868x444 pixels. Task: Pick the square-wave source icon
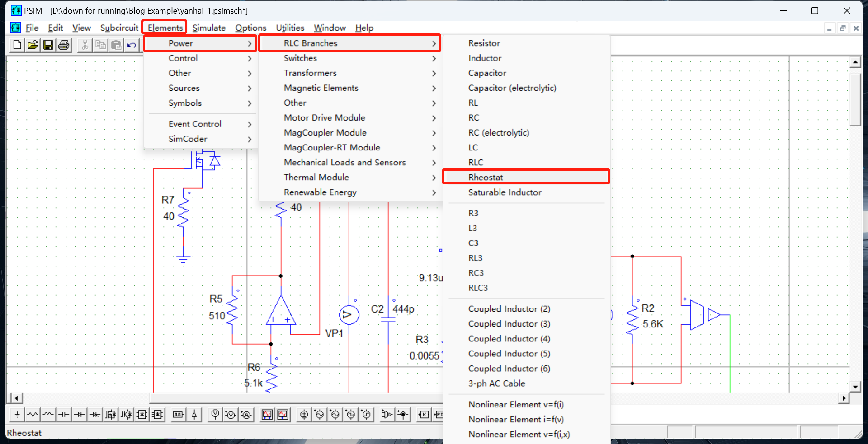(351, 415)
